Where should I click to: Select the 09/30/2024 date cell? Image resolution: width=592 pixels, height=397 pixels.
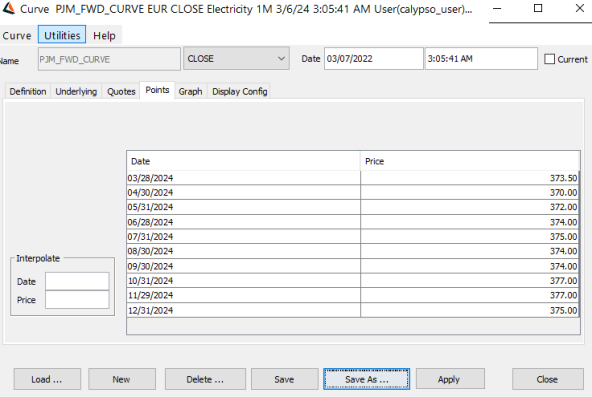point(244,266)
